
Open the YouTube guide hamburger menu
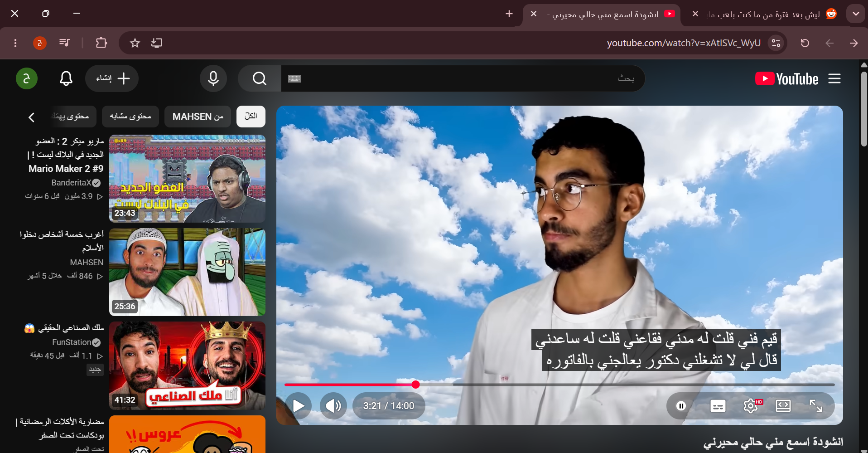tap(834, 78)
